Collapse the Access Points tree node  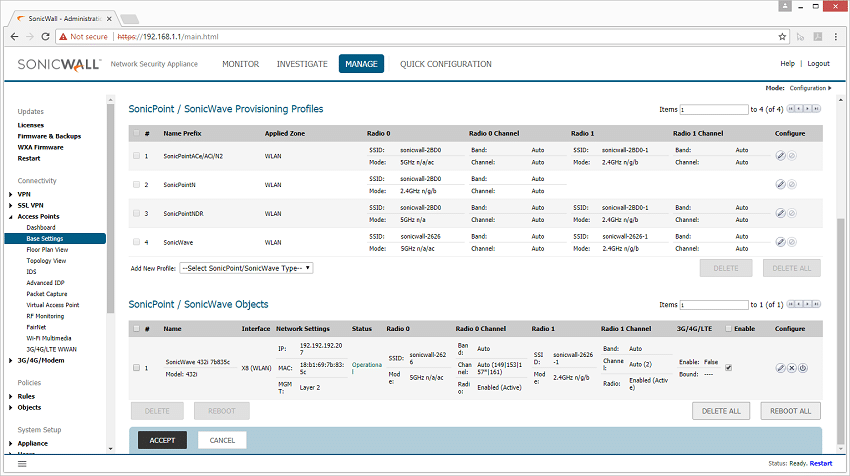click(11, 217)
